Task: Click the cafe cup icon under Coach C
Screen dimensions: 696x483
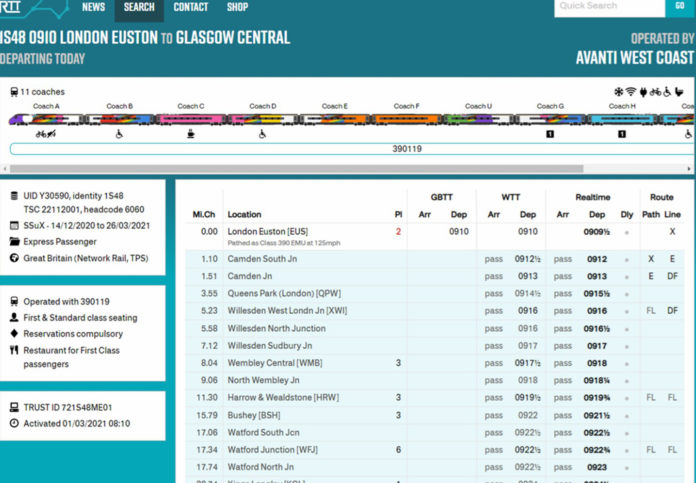Action: (x=191, y=134)
